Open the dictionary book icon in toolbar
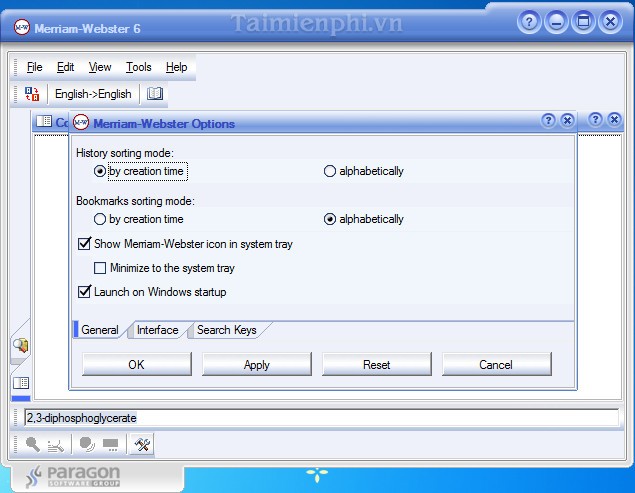 (155, 94)
